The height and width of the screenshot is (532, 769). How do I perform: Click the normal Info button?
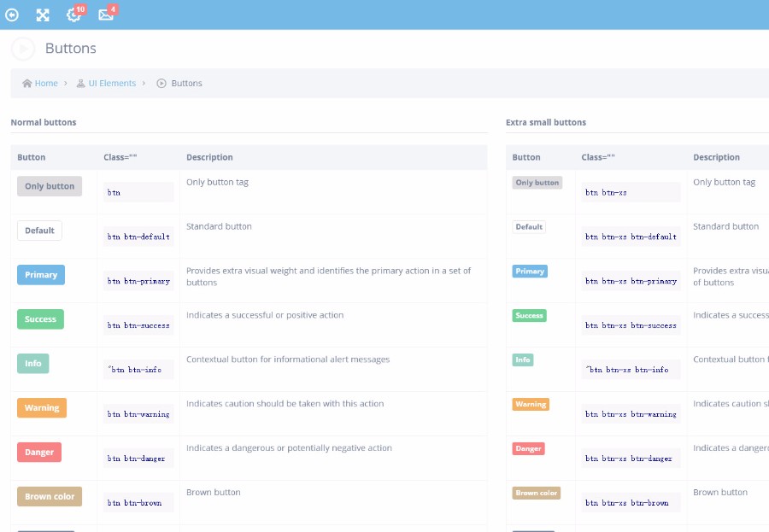[x=32, y=363]
